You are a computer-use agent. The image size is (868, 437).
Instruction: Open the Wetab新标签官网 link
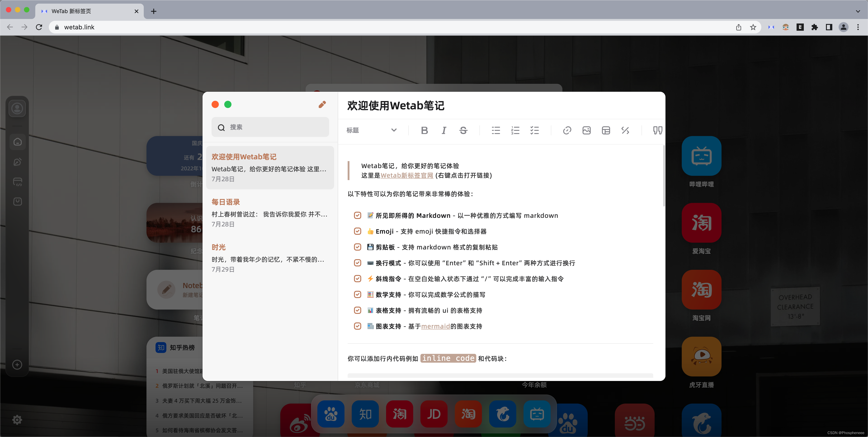pos(407,175)
